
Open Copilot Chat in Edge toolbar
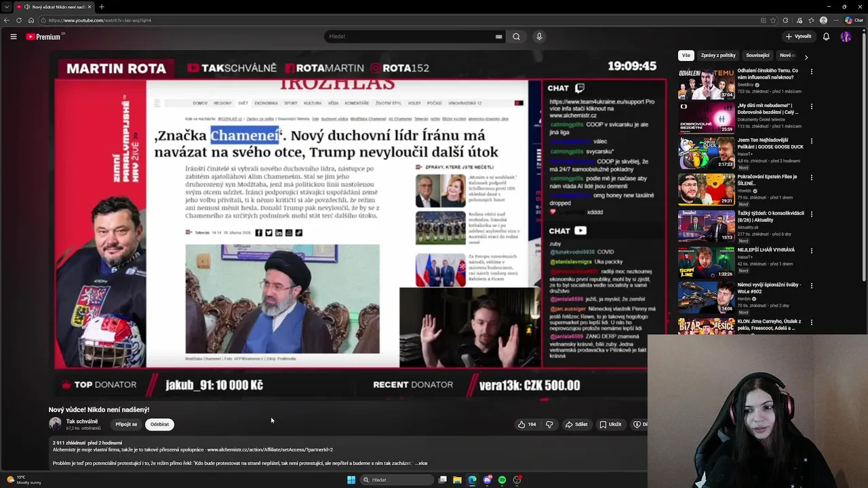tap(854, 20)
